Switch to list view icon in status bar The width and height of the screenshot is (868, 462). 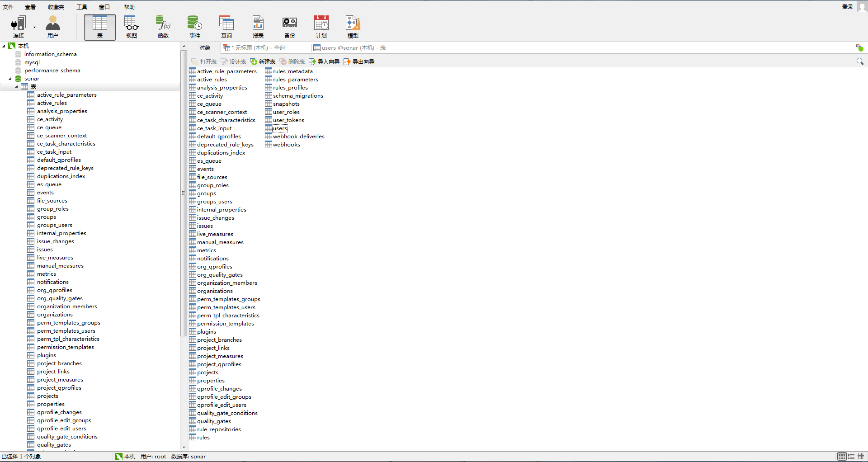(x=841, y=457)
